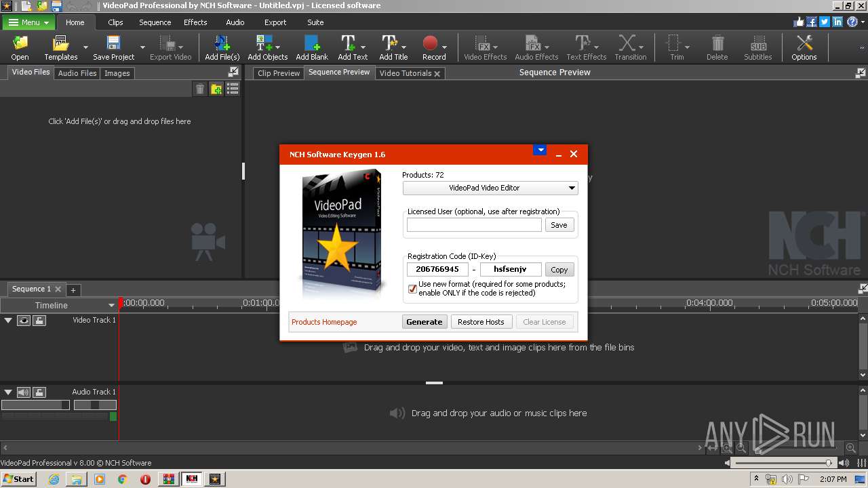Screen dimensions: 868x488
Task: Open the green Menu dropdown button
Action: (x=28, y=22)
